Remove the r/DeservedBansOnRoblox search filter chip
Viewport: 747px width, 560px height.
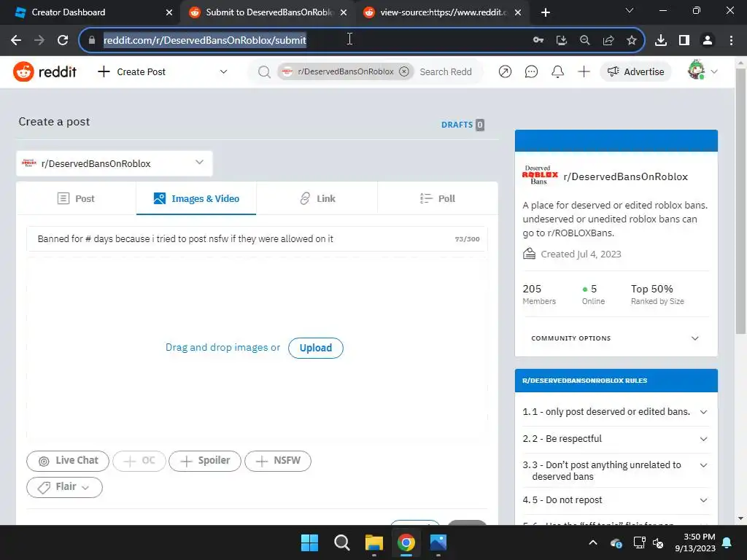pos(404,71)
